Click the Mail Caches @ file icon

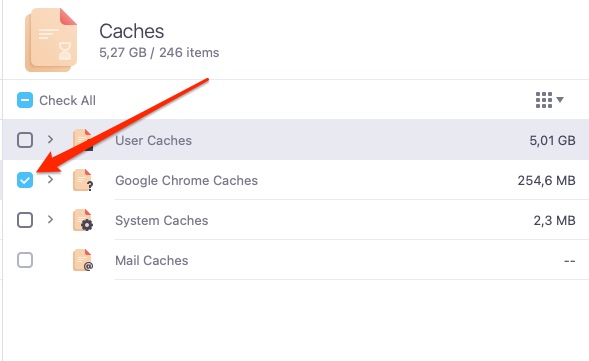(x=83, y=260)
